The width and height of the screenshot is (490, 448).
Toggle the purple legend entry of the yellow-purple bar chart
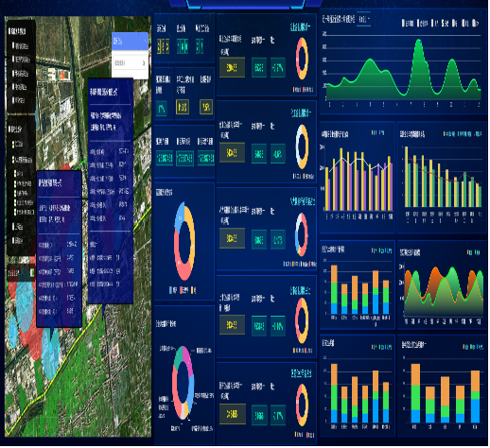coord(382,133)
